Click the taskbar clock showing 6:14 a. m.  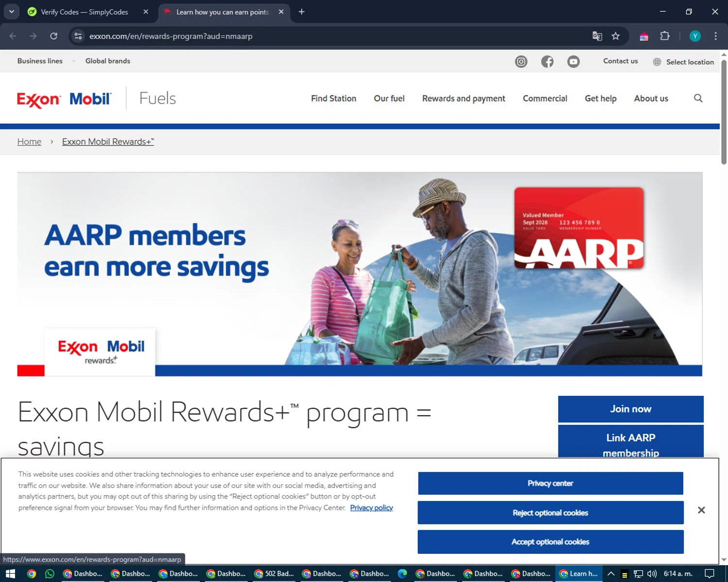click(678, 573)
